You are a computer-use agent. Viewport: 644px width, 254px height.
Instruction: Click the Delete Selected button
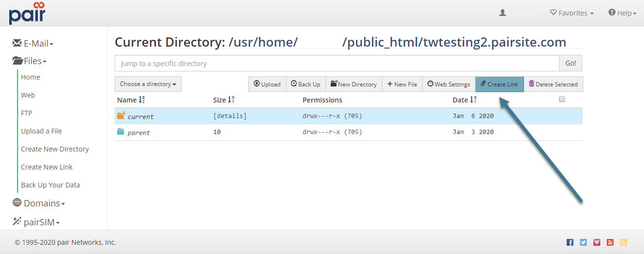[553, 84]
